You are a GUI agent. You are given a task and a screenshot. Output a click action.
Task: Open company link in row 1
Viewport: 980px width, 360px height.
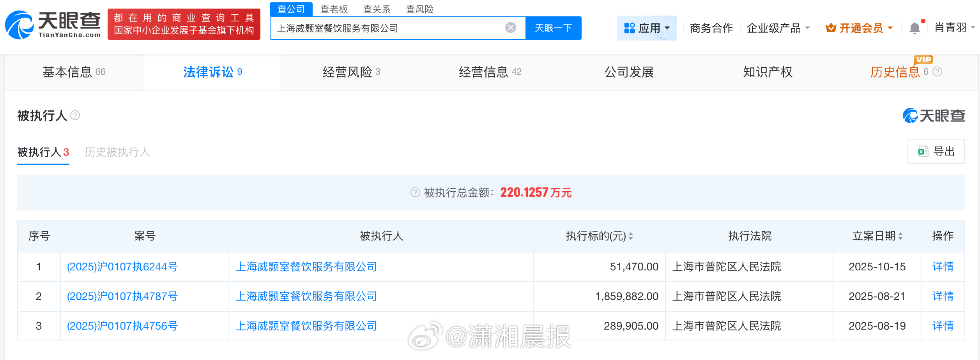(306, 267)
